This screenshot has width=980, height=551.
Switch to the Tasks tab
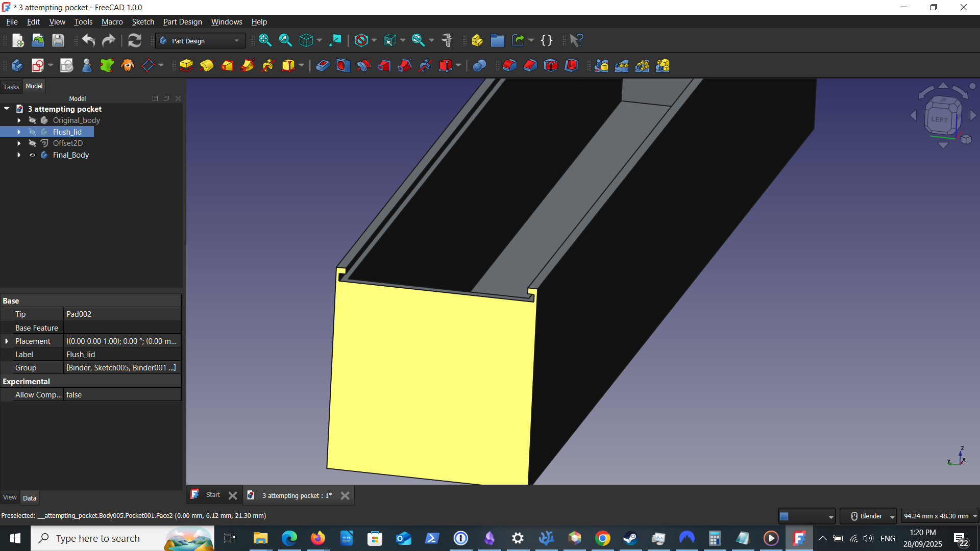(x=11, y=87)
